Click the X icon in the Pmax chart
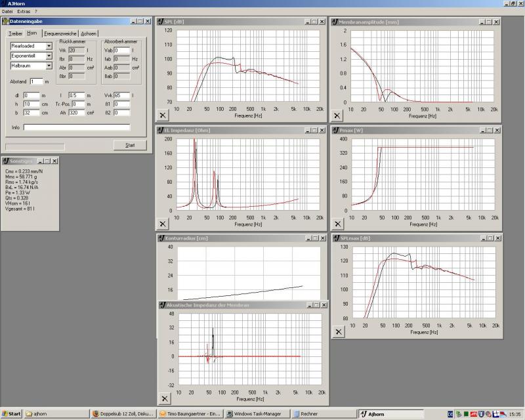Screen dimensions: 525x420 pos(337,222)
